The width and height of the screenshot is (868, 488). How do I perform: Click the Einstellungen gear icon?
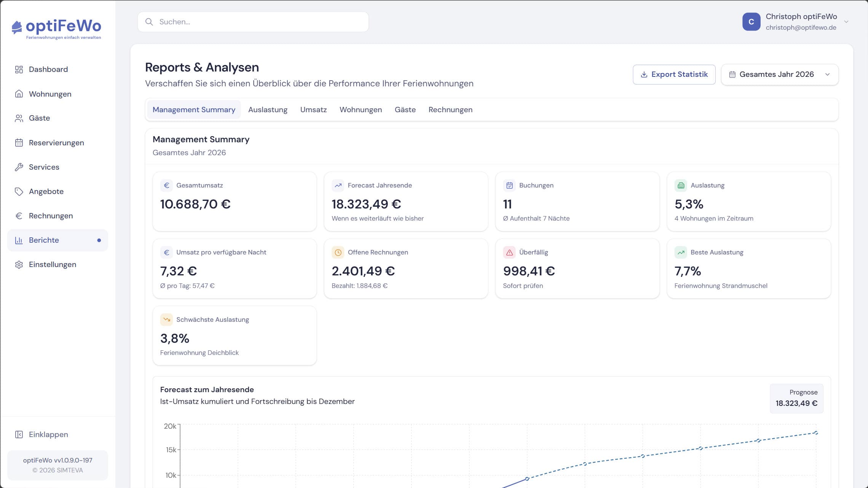point(19,264)
